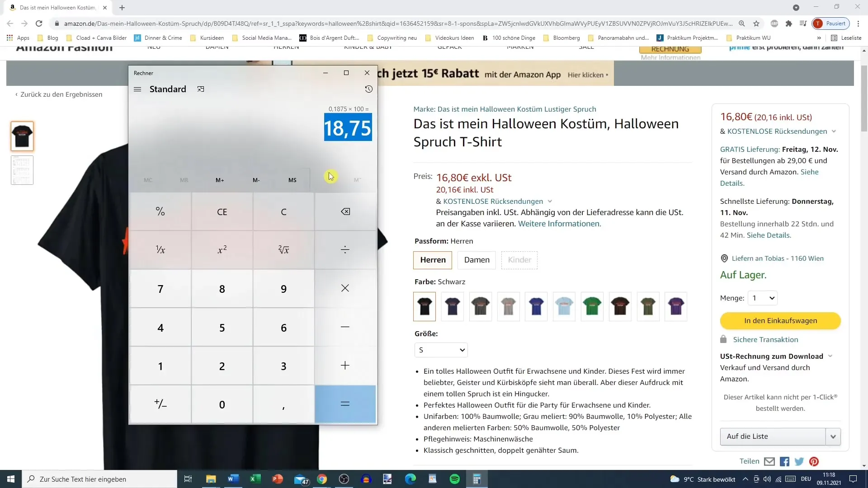Open Excel from the taskbar
This screenshot has width=868, height=488.
click(x=255, y=479)
